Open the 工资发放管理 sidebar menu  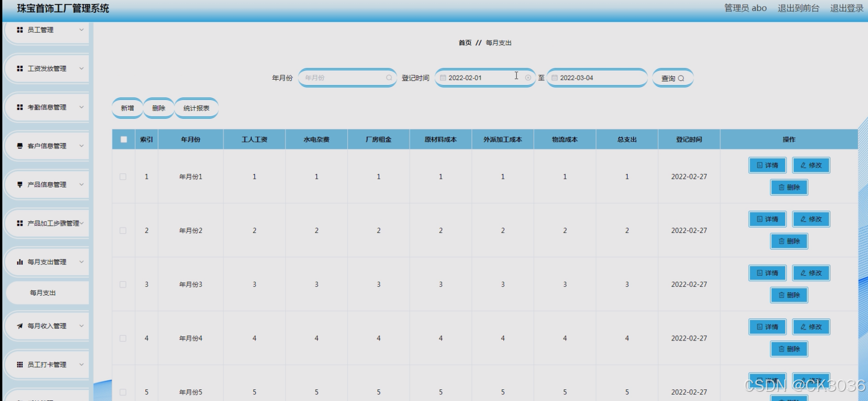[x=47, y=69]
